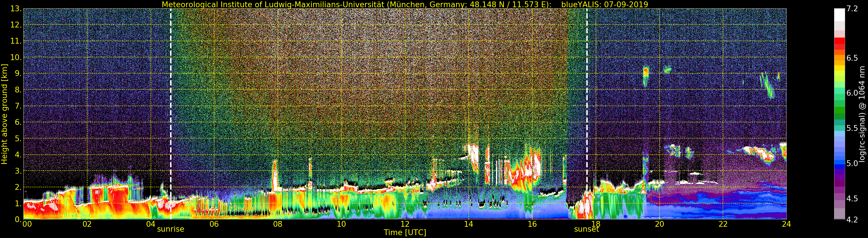Select the 4.2 colorbar tick value
Screen dimensions: 868x238
pyautogui.click(x=852, y=220)
